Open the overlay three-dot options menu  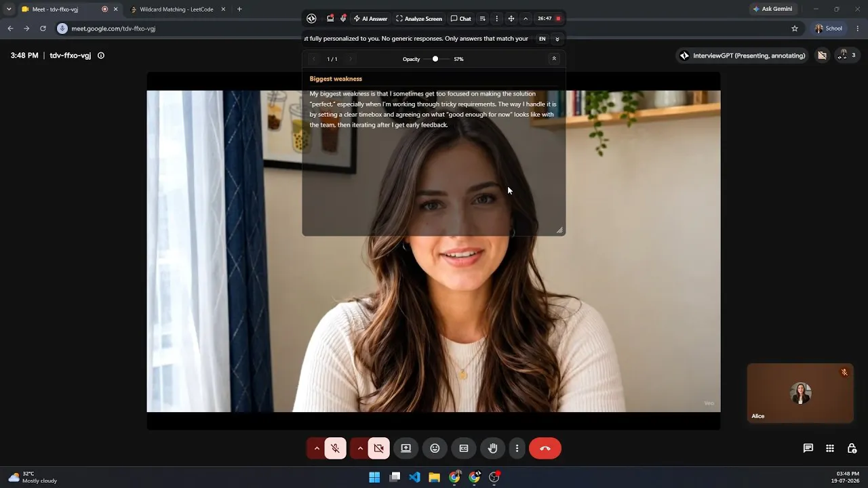pos(497,19)
